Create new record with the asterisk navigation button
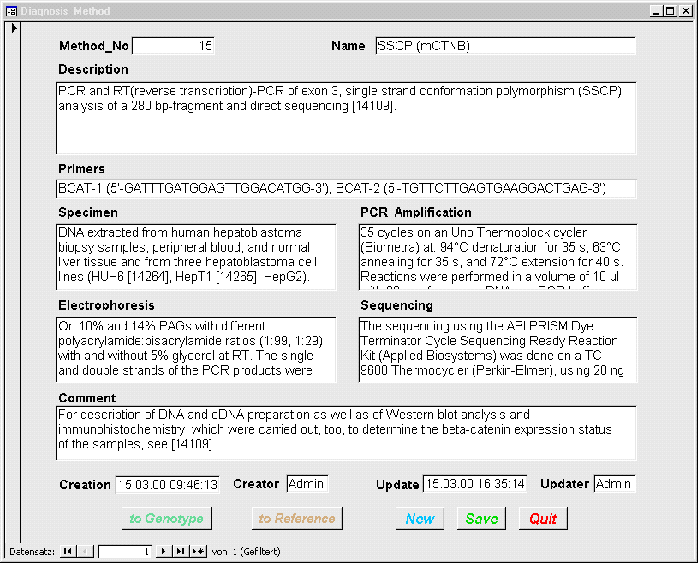Viewport: 698px width, 563px height. tap(198, 551)
